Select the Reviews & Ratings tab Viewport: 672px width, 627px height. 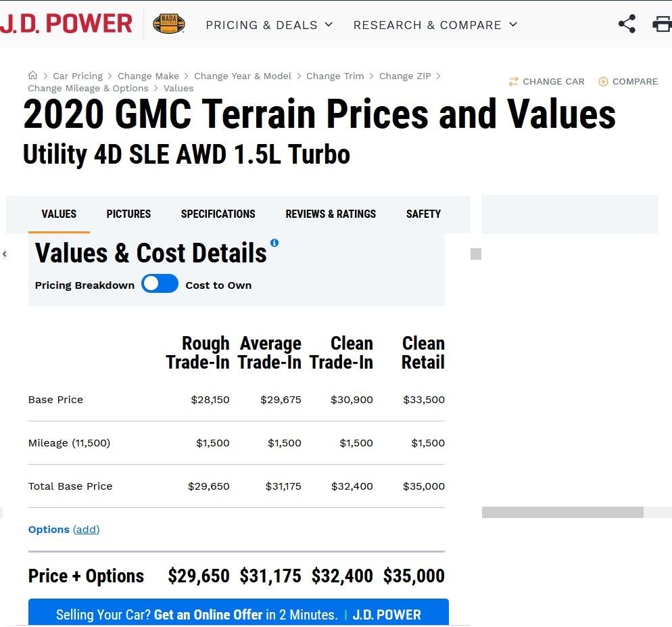331,214
